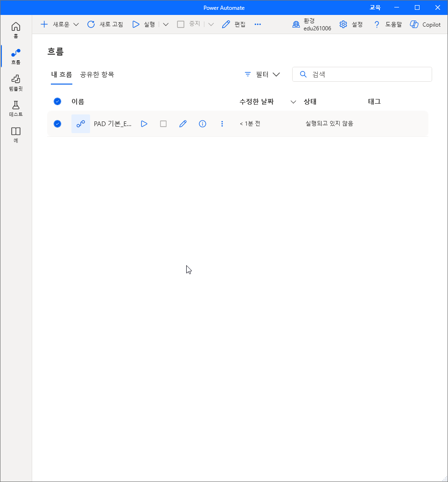Open the toolbar more options ellipsis
The height and width of the screenshot is (482, 448).
[258, 24]
